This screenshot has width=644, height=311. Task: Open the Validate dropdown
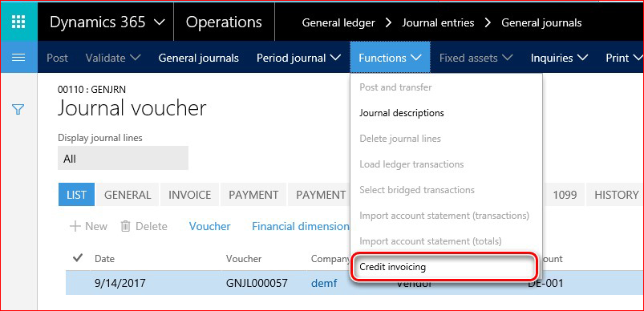113,58
